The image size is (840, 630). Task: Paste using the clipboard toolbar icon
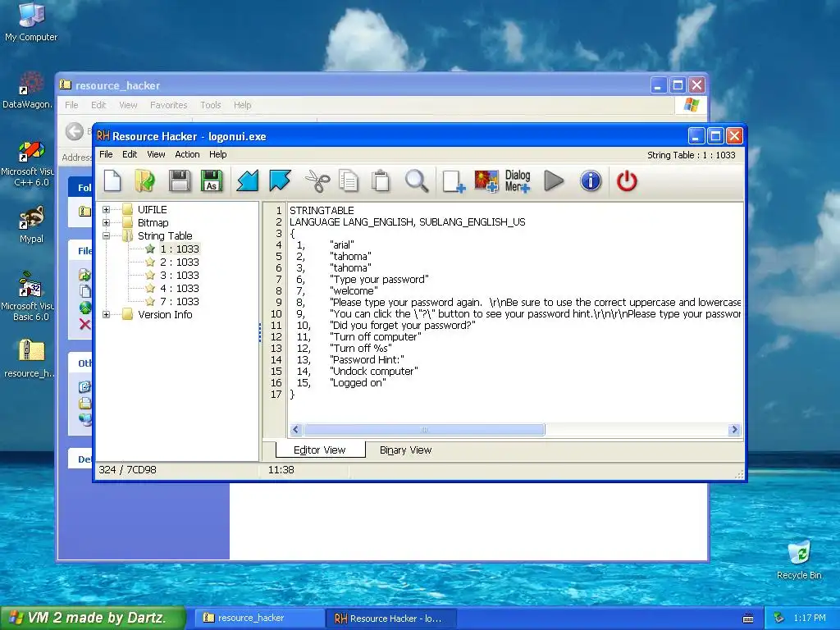click(381, 181)
